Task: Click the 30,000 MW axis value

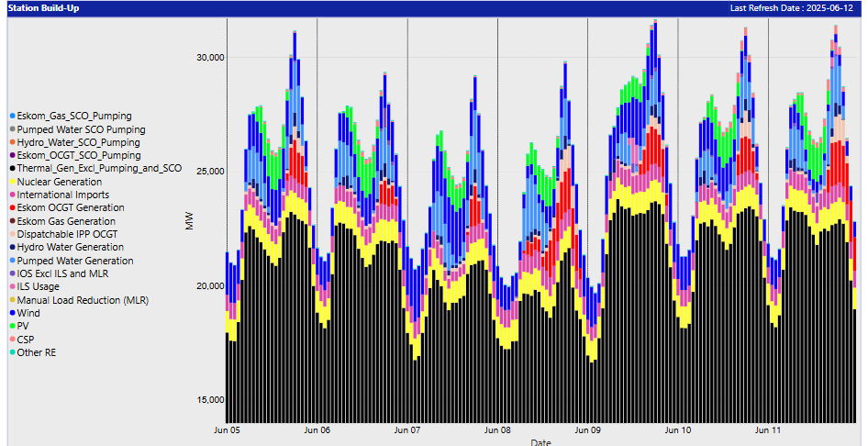Action: (211, 58)
